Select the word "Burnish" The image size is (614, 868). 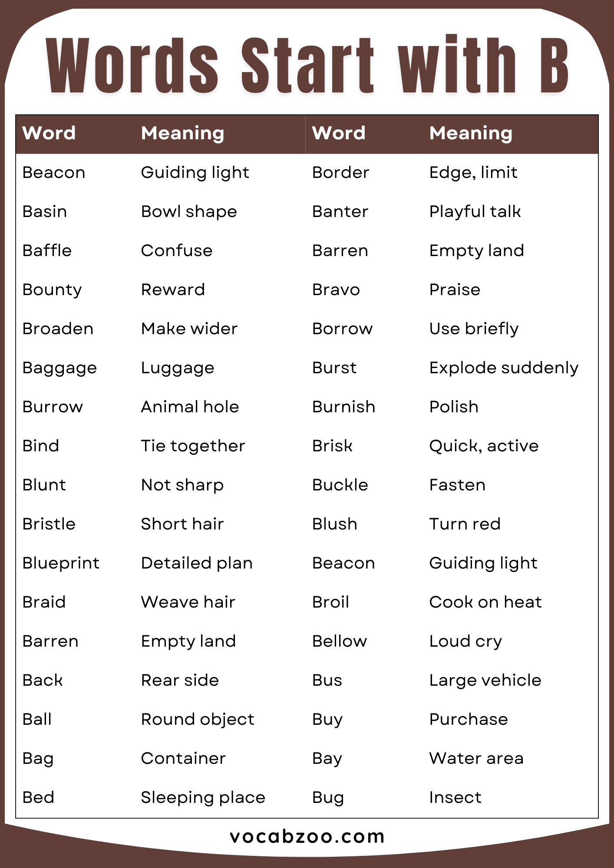point(343,407)
